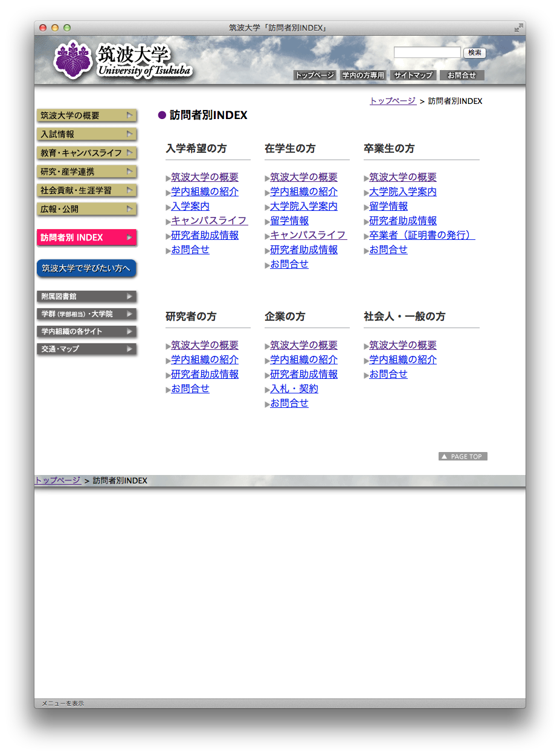Open 入札・契約 link under 企業の方
Image resolution: width=560 pixels, height=756 pixels.
(x=294, y=389)
